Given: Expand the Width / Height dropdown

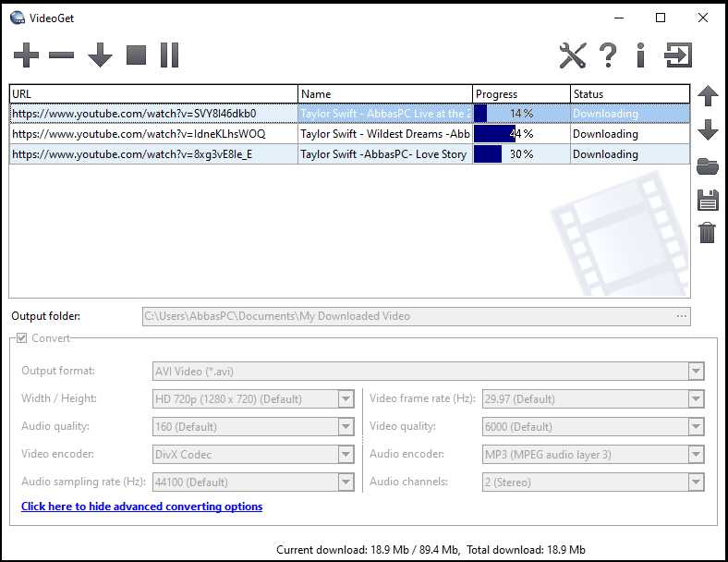Looking at the screenshot, I should [346, 399].
